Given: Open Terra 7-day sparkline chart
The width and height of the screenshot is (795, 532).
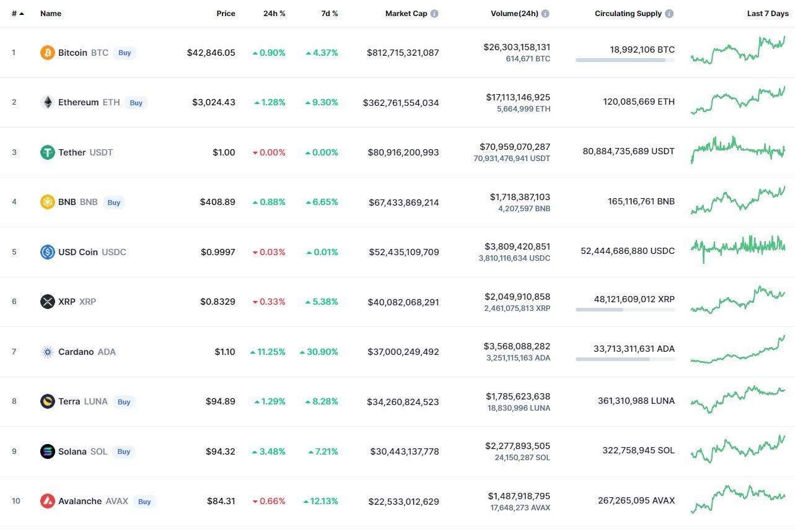Looking at the screenshot, I should click(738, 399).
